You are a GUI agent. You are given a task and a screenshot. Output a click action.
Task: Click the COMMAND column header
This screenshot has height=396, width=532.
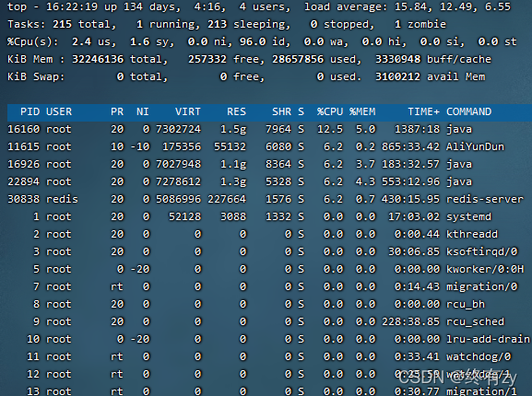pyautogui.click(x=469, y=111)
